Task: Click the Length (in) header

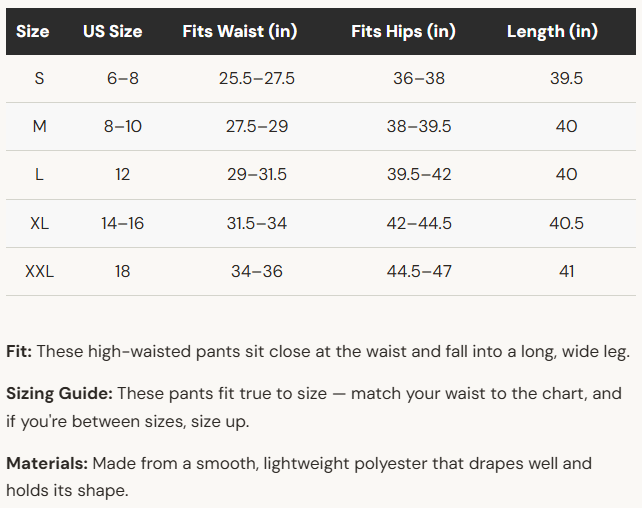Action: 552,32
